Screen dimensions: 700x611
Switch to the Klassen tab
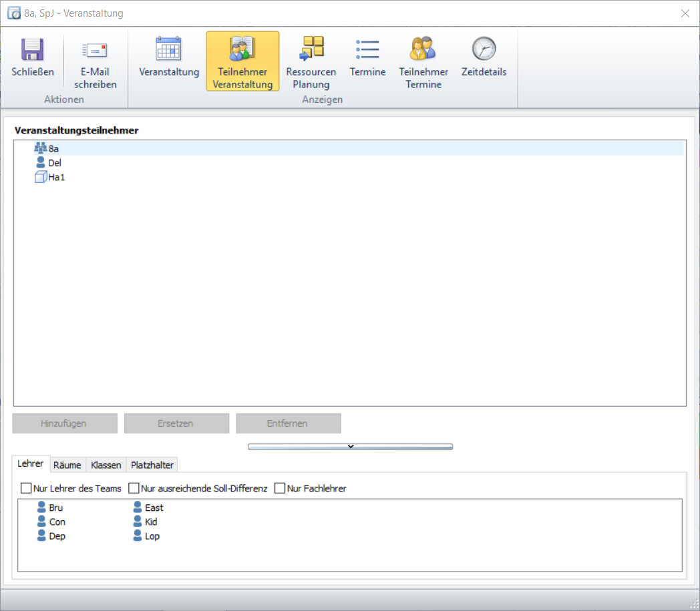point(106,465)
